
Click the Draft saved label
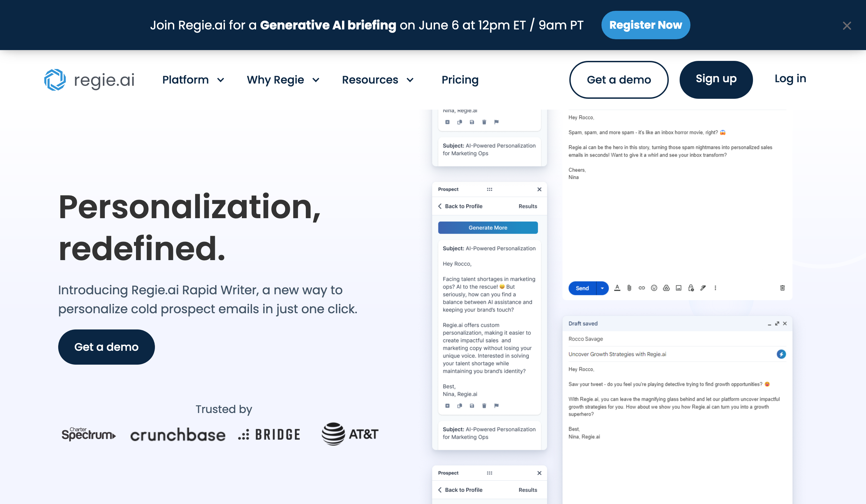(x=583, y=323)
